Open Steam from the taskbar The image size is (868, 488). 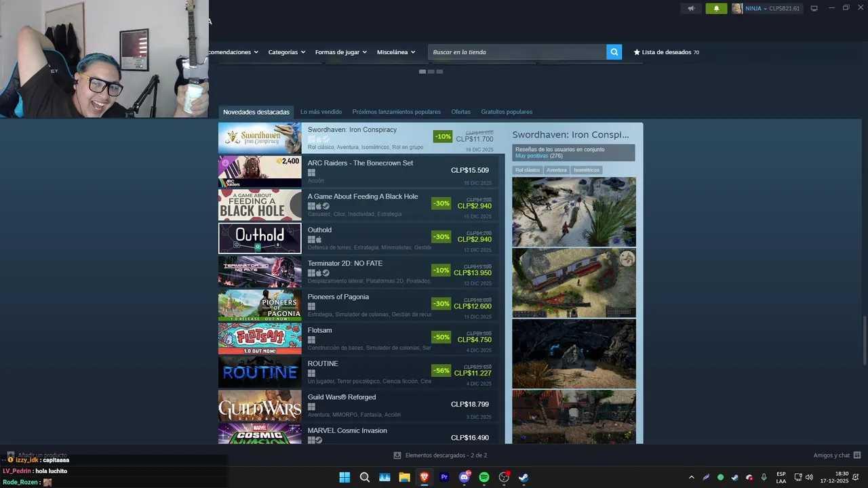pos(524,477)
